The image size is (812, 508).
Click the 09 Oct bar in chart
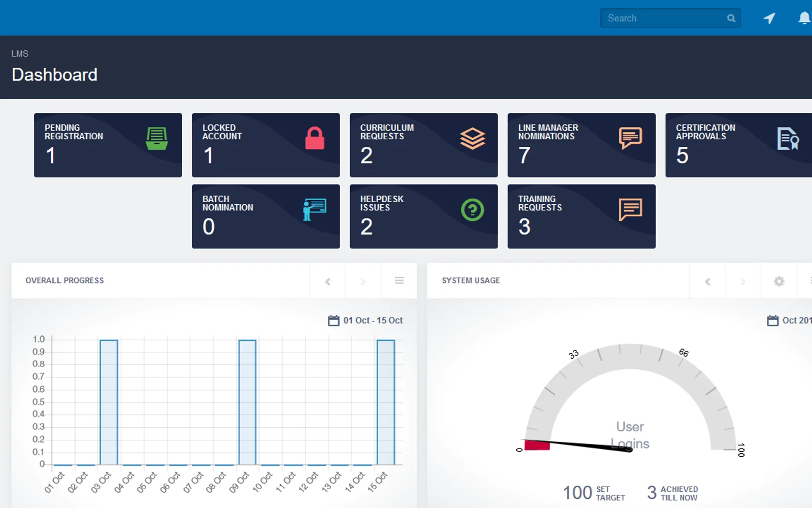[247, 402]
